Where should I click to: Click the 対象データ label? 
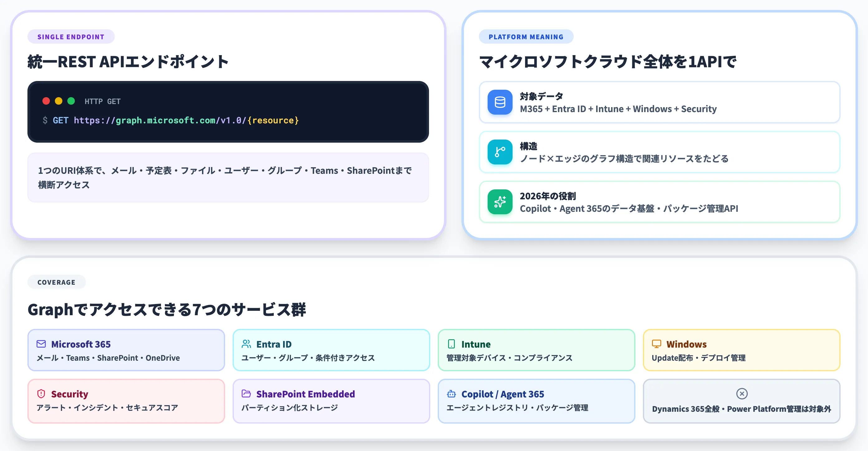pyautogui.click(x=542, y=96)
